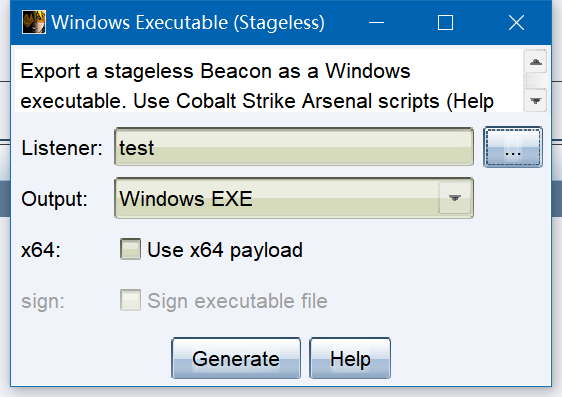
Task: Maximize the Windows Executable (Stageless) window
Action: [x=445, y=23]
